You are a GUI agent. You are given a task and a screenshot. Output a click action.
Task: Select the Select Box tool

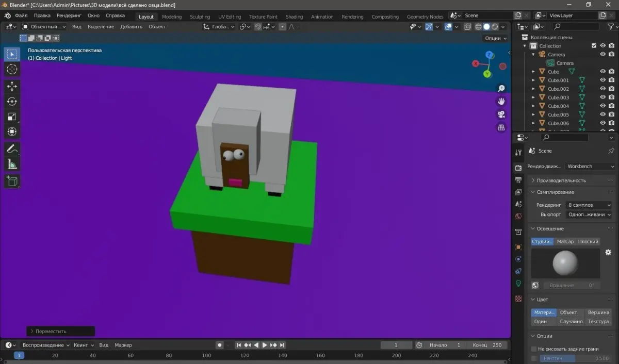12,54
